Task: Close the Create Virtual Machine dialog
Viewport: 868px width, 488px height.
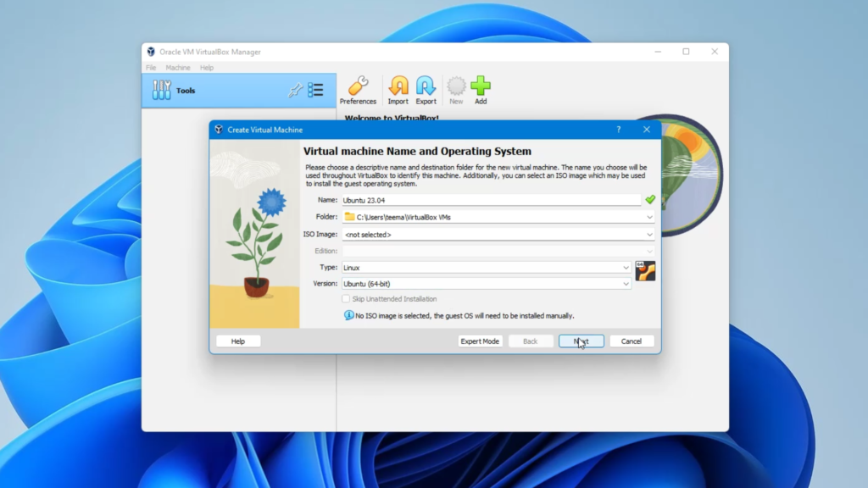Action: 647,130
